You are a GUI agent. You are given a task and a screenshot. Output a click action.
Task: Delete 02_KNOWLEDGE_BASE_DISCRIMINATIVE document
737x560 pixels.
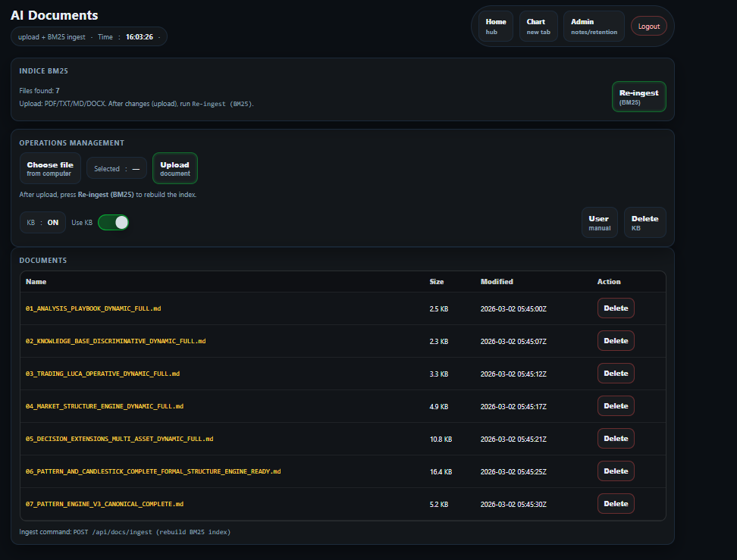616,341
